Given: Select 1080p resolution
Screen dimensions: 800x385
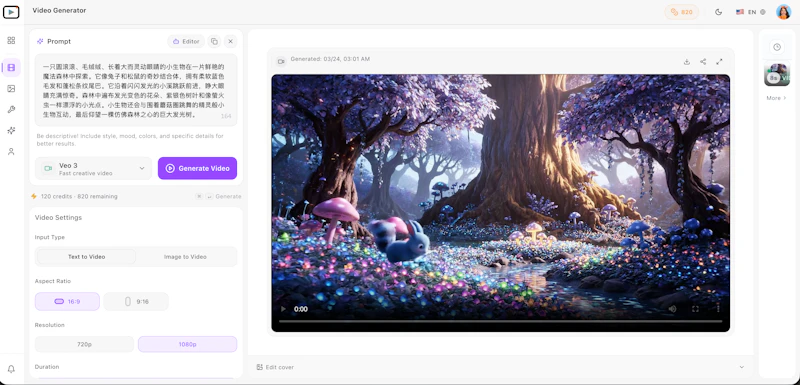Looking at the screenshot, I should [187, 344].
